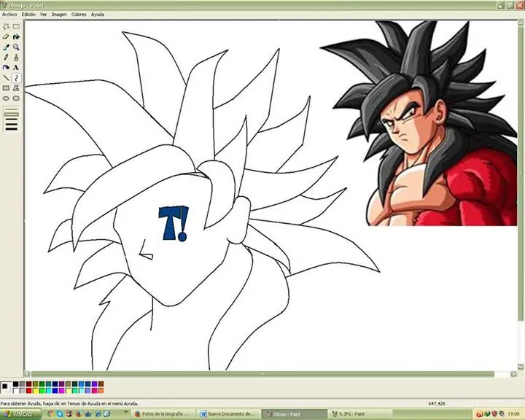Image resolution: width=525 pixels, height=420 pixels.
Task: Switch to 'Fotos de la biografía' taskbar window
Action: pos(163,414)
